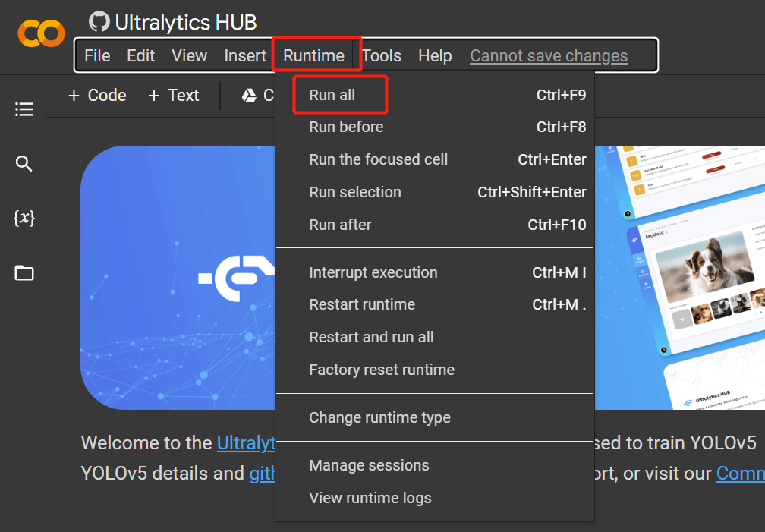Viewport: 765px width, 532px height.
Task: Click the Ultralytics HUB notebook title
Action: (186, 22)
